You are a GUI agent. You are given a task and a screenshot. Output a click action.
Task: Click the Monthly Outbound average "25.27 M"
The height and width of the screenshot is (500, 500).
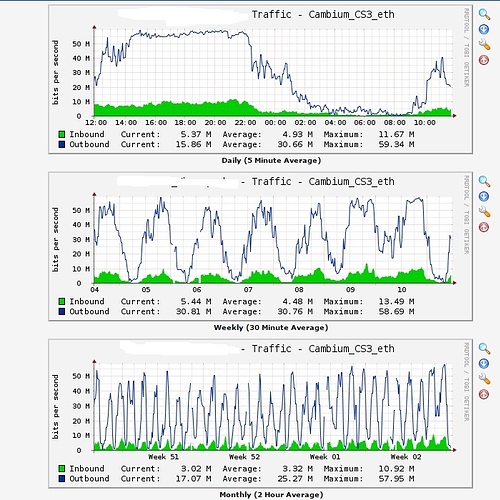click(x=295, y=479)
